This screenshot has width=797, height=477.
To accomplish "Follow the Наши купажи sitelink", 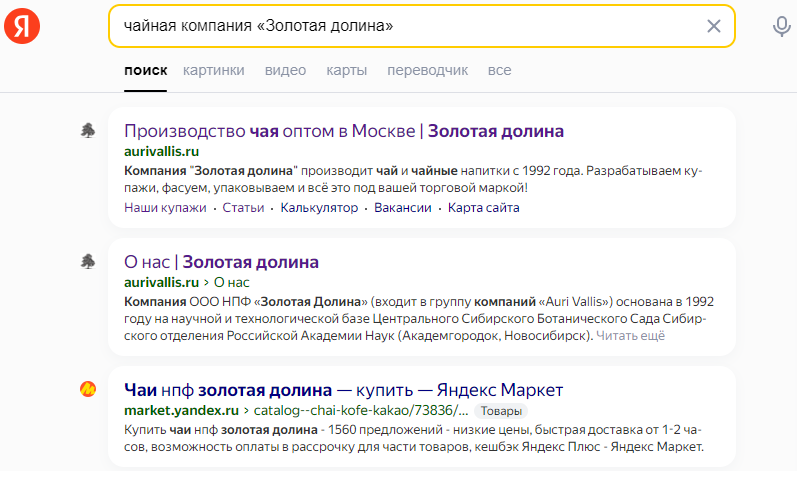I will coord(165,207).
